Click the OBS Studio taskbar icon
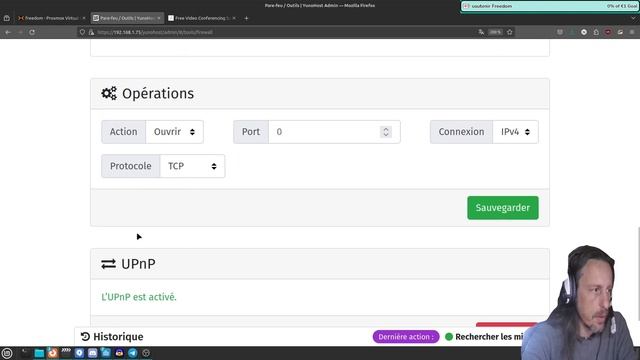640x360 pixels. tap(146, 353)
